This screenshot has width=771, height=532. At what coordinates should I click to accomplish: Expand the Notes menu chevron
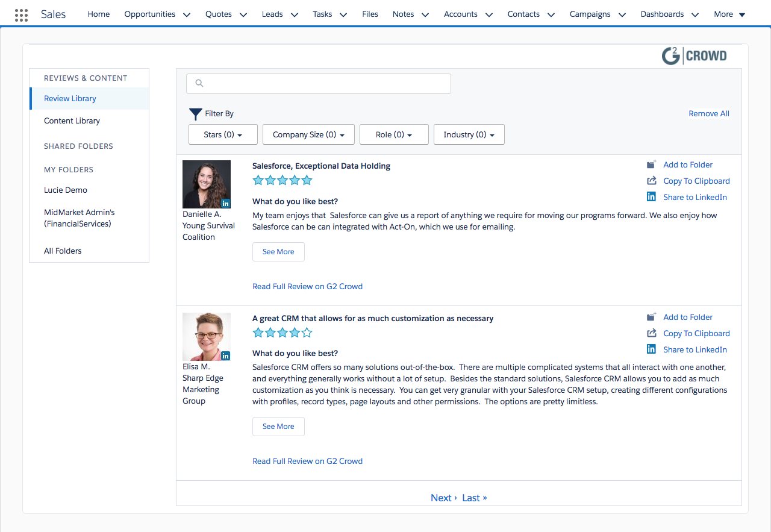425,14
